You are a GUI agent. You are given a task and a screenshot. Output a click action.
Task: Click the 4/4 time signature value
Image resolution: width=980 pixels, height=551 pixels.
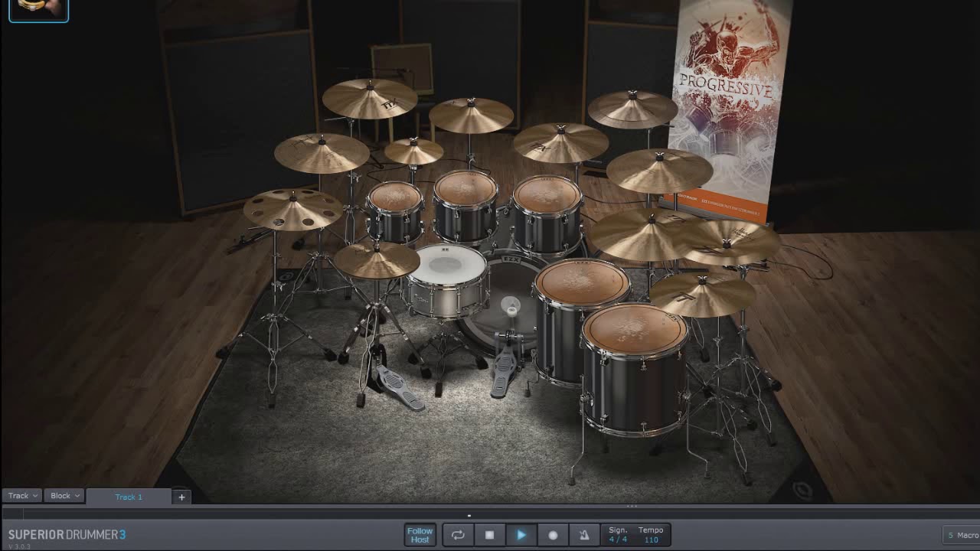coord(618,540)
